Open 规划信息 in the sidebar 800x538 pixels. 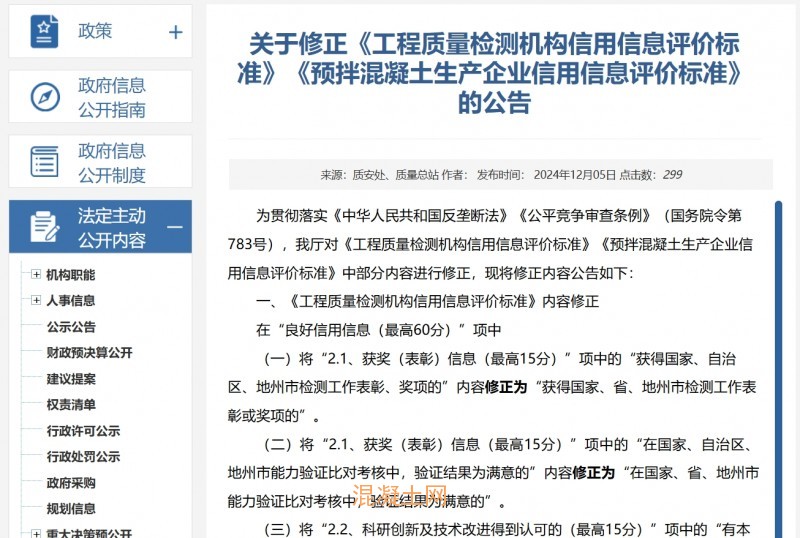pyautogui.click(x=71, y=509)
